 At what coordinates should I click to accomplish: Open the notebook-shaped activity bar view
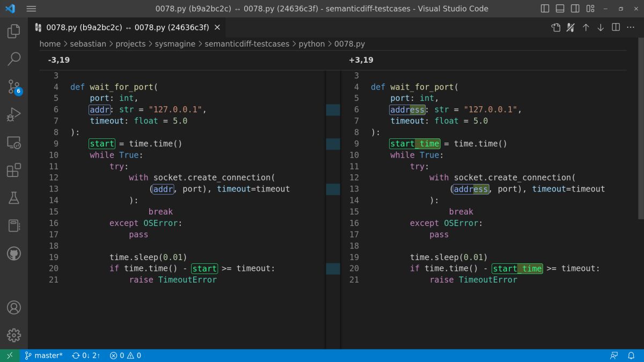[14, 226]
